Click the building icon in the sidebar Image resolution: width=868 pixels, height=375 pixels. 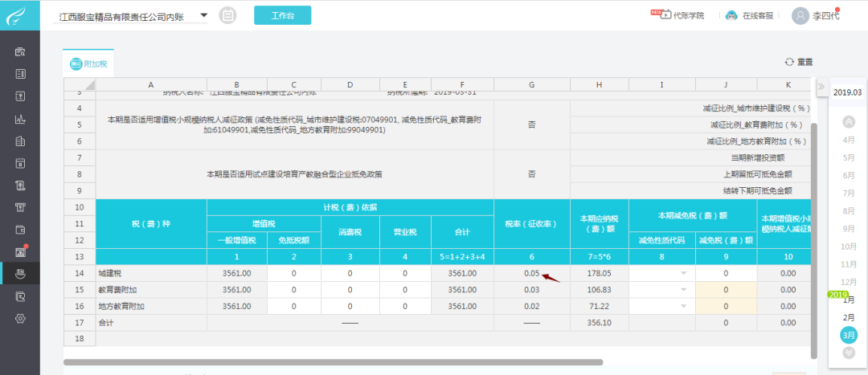20,141
